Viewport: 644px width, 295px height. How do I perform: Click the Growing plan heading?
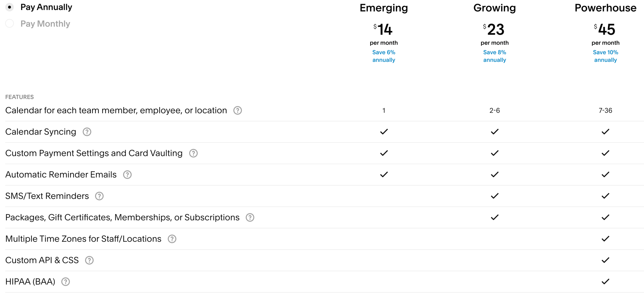(494, 8)
